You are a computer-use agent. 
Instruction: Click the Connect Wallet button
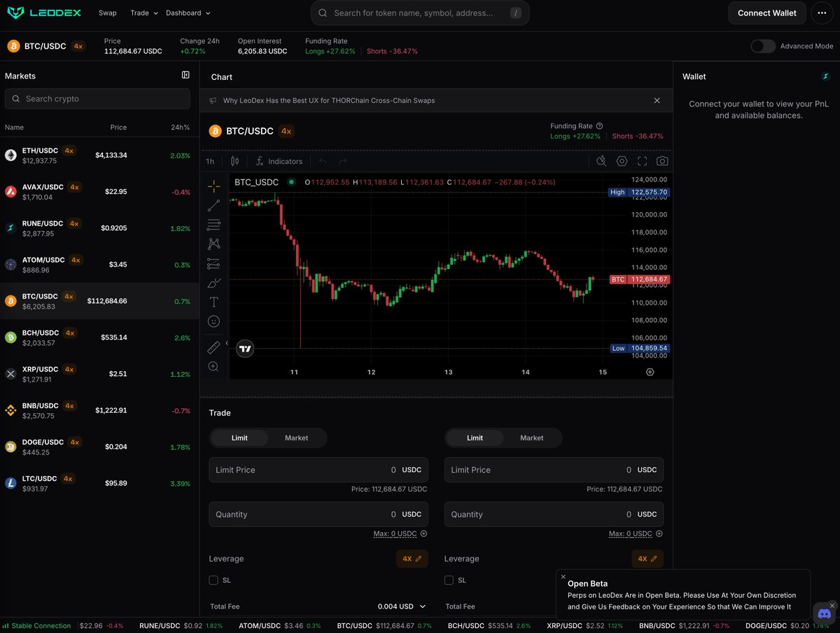[x=766, y=13]
